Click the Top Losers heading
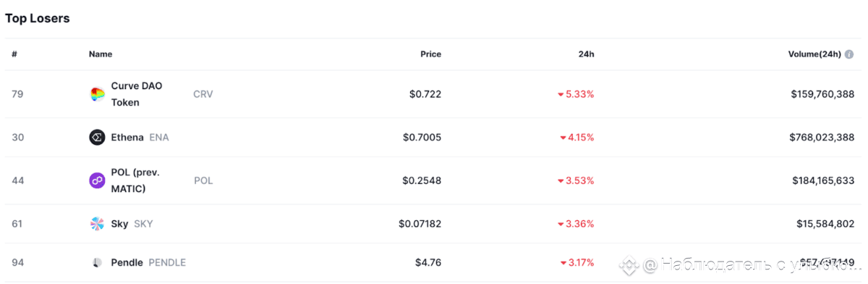The image size is (868, 284). pos(38,19)
